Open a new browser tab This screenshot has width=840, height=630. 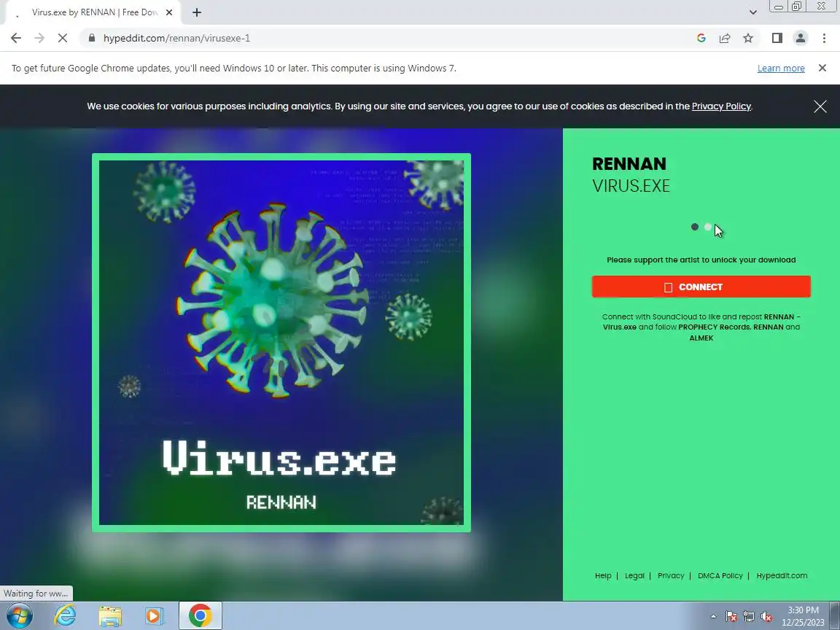point(197,12)
